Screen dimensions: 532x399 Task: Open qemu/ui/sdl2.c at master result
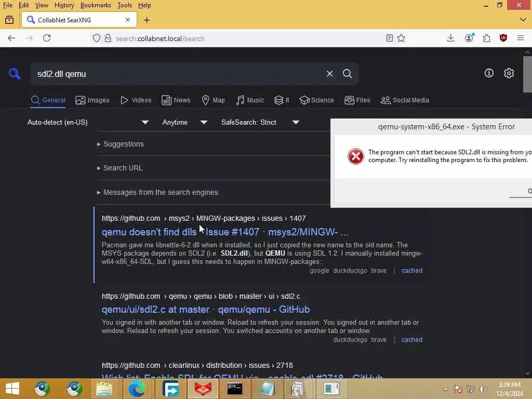click(206, 310)
